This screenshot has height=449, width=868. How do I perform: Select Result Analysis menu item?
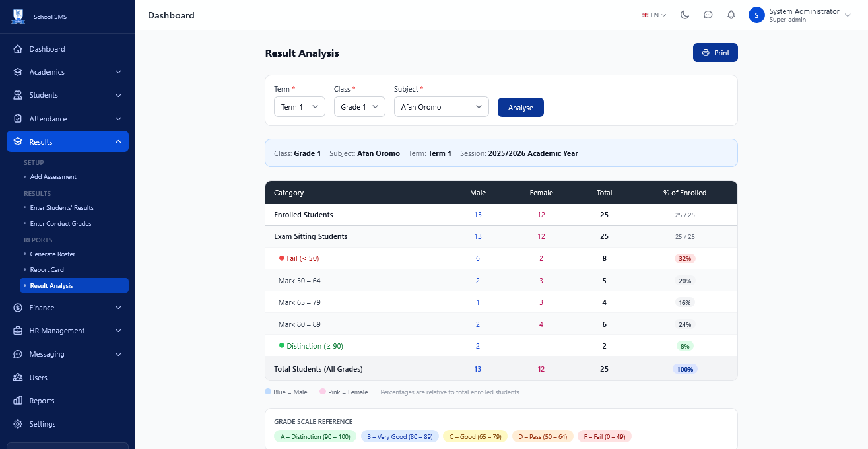click(x=74, y=285)
